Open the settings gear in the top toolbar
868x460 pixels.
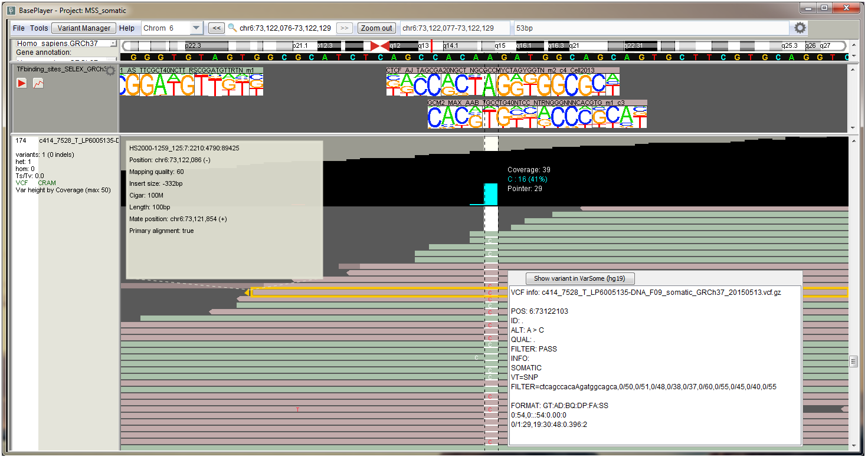[x=801, y=28]
